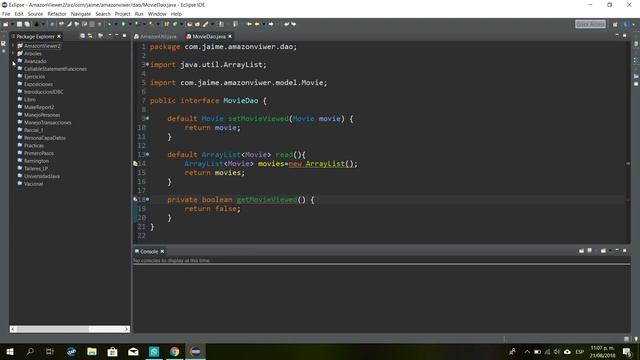Open the Refactor menu

[57, 14]
